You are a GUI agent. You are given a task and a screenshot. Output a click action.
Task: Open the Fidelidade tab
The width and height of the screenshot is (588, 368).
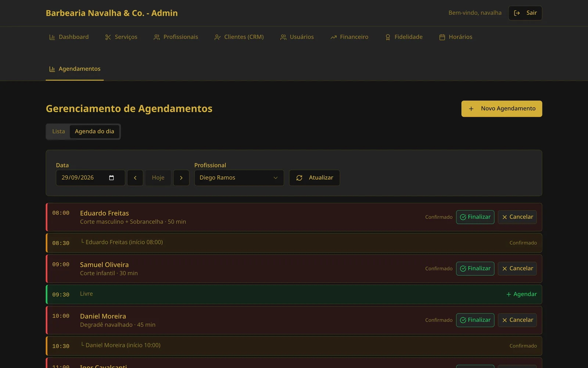pos(404,37)
